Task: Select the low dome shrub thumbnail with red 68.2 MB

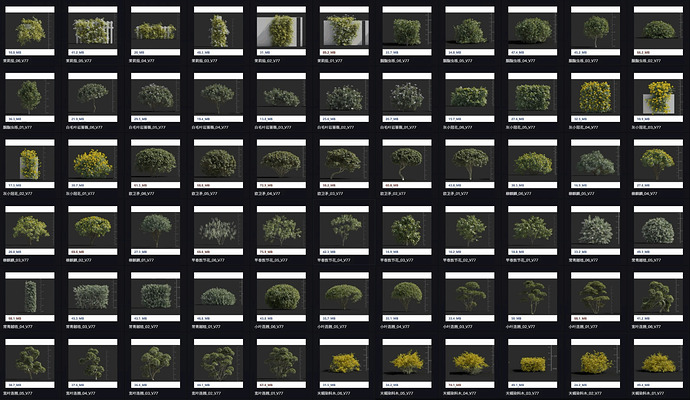Action: pos(658,31)
